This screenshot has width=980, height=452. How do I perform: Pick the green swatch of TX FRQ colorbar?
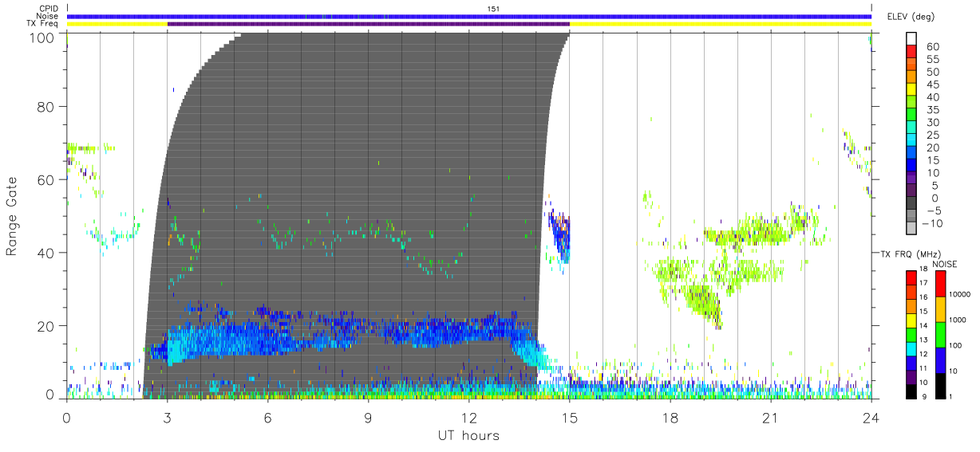coord(911,333)
